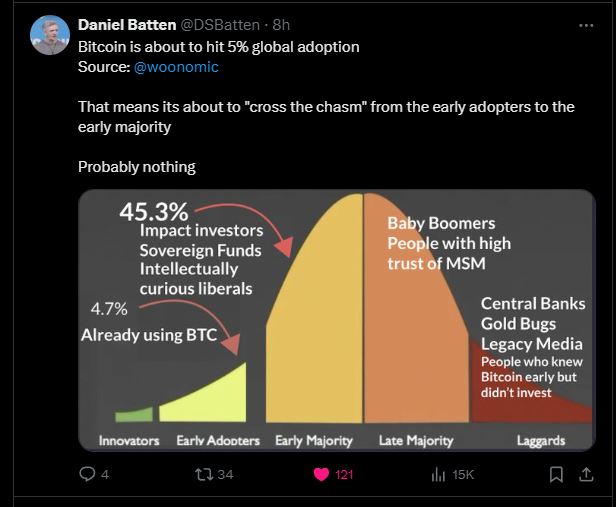Bookmark this post

pos(554,474)
